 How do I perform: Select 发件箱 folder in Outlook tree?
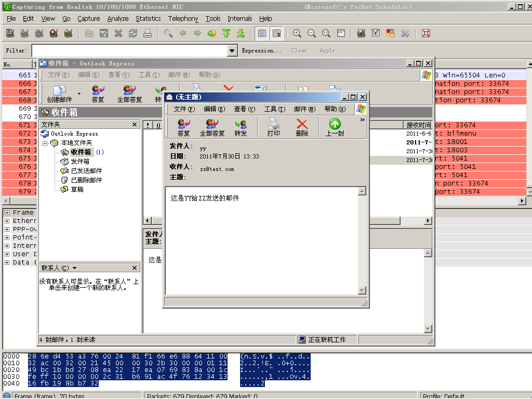point(80,162)
